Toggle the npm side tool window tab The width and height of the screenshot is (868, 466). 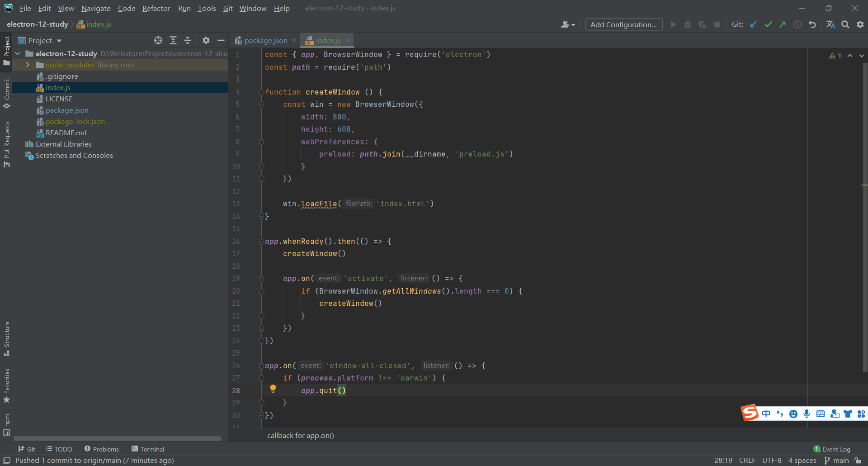point(7,424)
